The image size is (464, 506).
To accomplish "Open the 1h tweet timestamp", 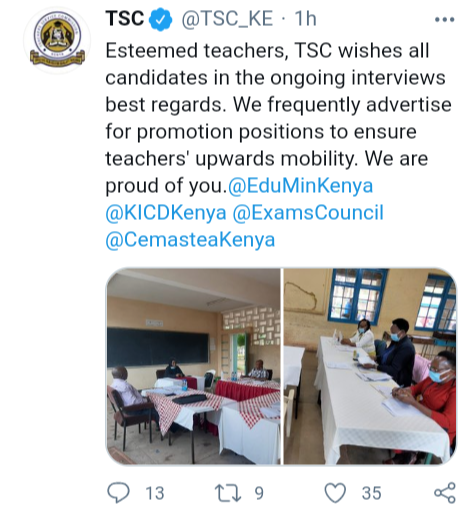I will pos(305,19).
